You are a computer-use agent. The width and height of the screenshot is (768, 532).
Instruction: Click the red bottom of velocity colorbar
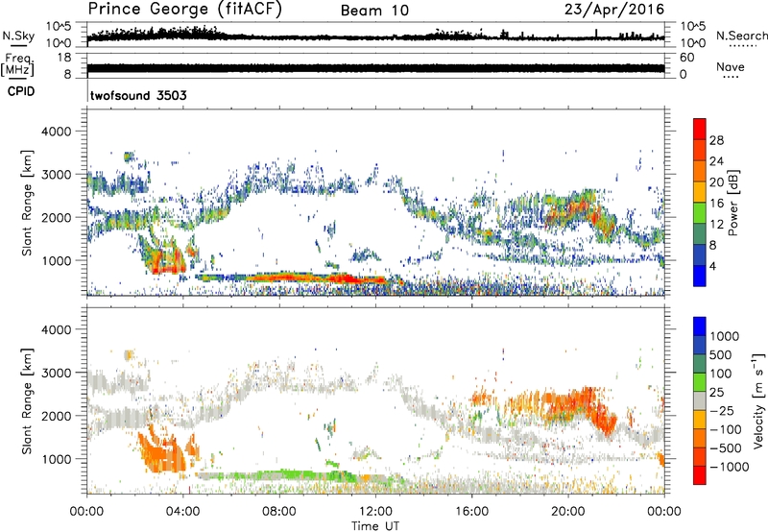pyautogui.click(x=700, y=475)
